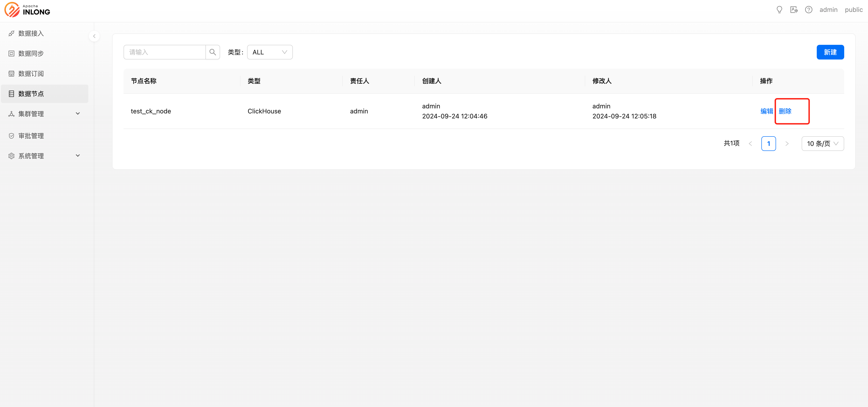Click the 数据同步 sidebar icon
Viewport: 868px width, 407px height.
pyautogui.click(x=11, y=53)
